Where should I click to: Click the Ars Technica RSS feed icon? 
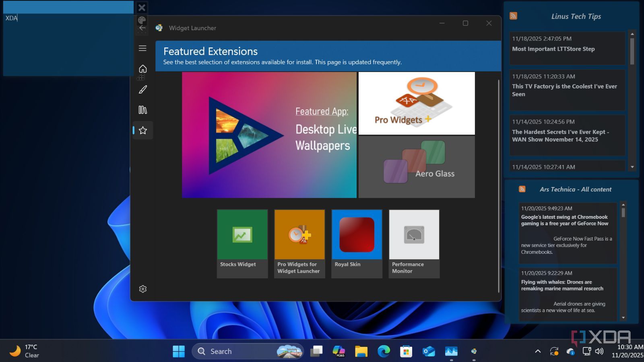(522, 189)
